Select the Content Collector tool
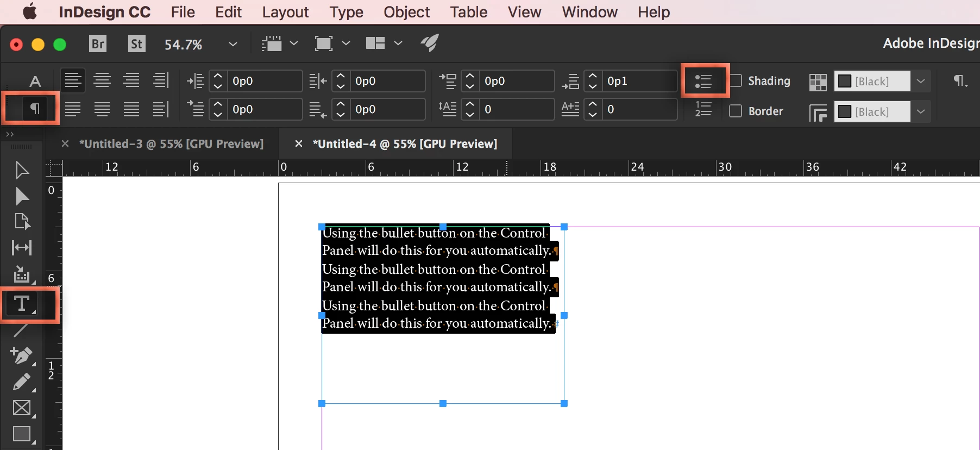Viewport: 980px width, 450px height. coord(22,274)
